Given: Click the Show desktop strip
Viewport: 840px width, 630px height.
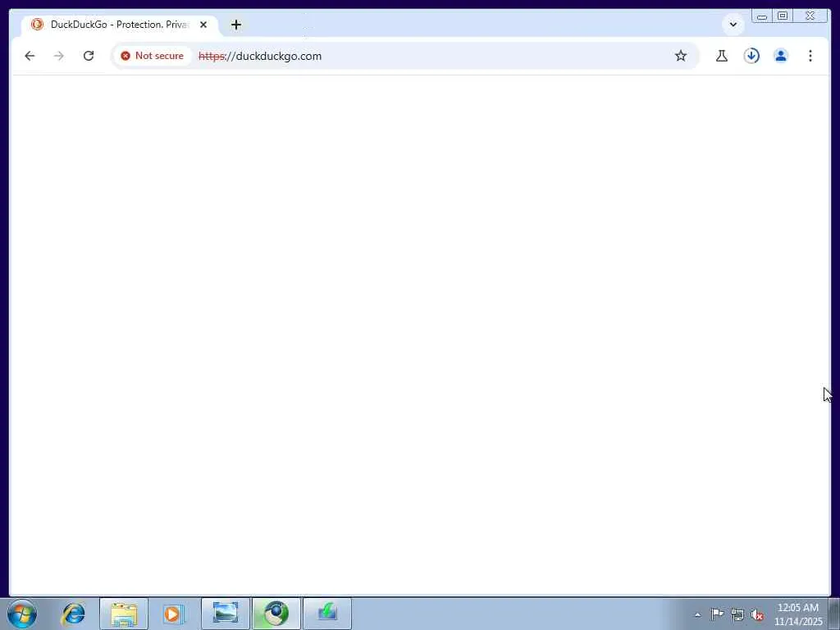Looking at the screenshot, I should tap(834, 614).
